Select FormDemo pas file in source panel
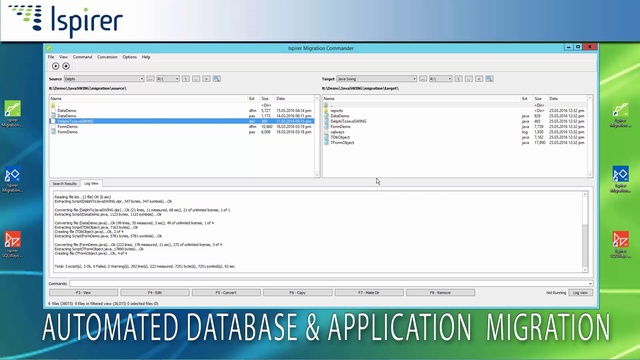 [182, 132]
